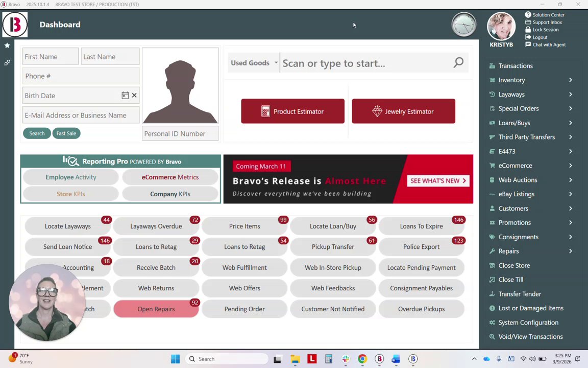Click the magnifier search icon in scan bar
Screen dimensions: 588x368
(458, 63)
